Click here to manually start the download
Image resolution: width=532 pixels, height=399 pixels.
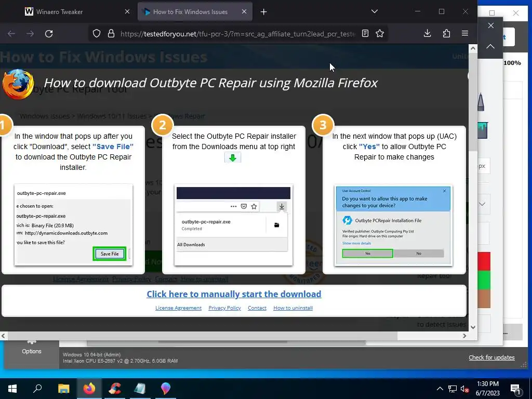pos(234,294)
